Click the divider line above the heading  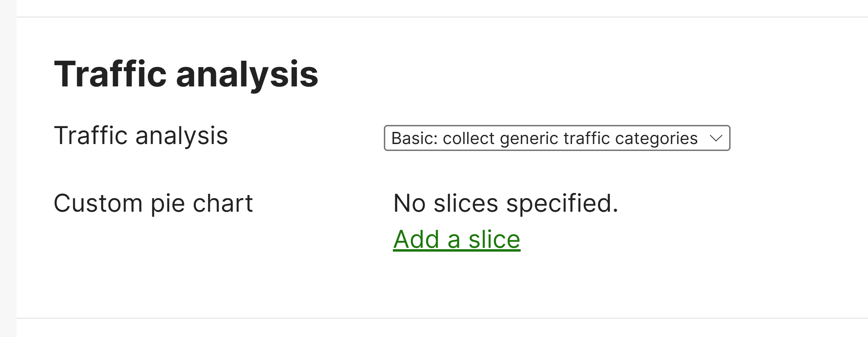click(442, 17)
